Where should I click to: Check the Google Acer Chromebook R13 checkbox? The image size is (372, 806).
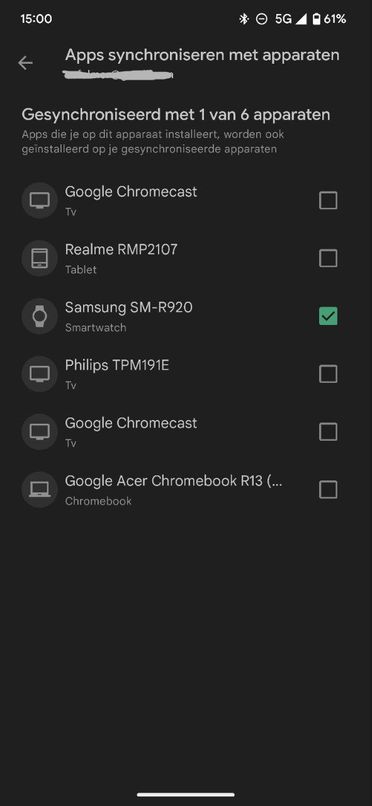[328, 489]
